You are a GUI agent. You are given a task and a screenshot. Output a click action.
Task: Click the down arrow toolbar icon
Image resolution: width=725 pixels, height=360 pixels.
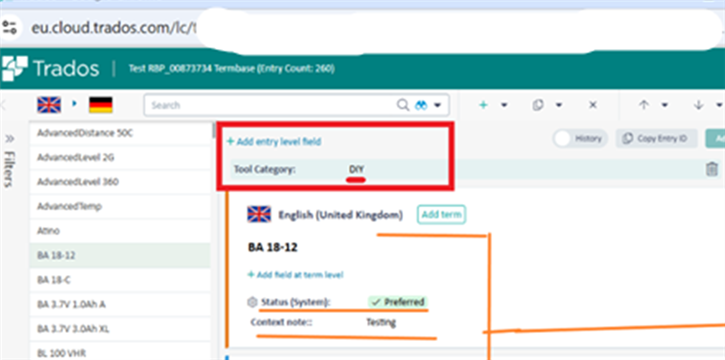pyautogui.click(x=699, y=105)
